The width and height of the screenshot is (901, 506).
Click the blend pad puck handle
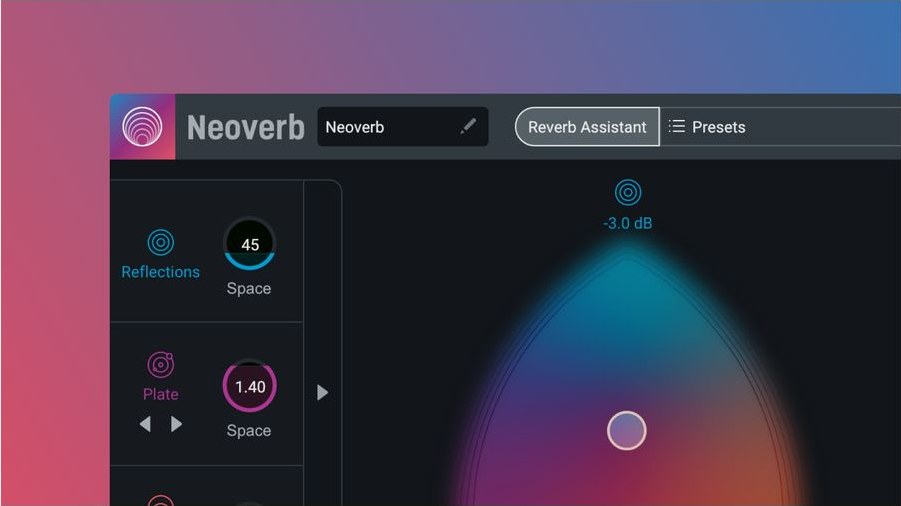[626, 430]
